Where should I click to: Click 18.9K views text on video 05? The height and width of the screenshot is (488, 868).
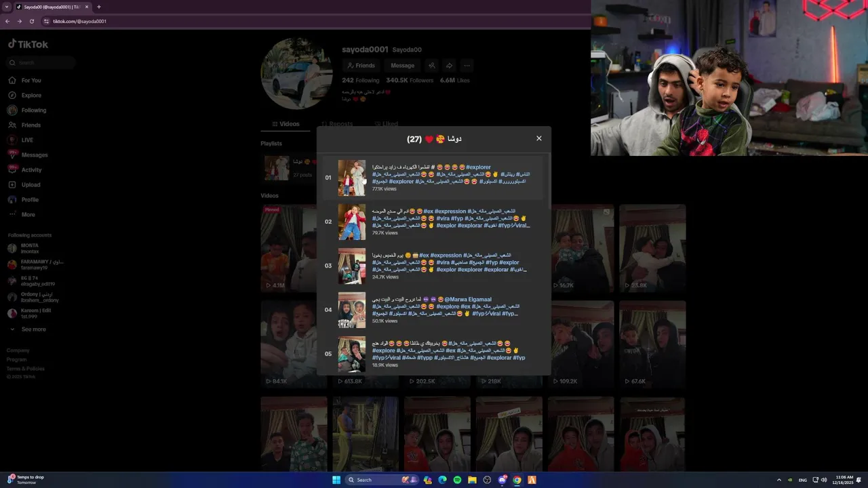coord(384,365)
